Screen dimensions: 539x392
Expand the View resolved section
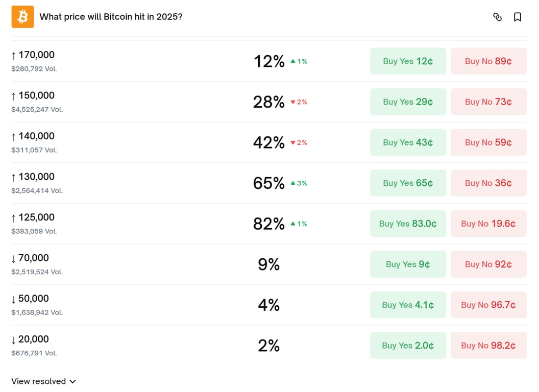point(43,381)
